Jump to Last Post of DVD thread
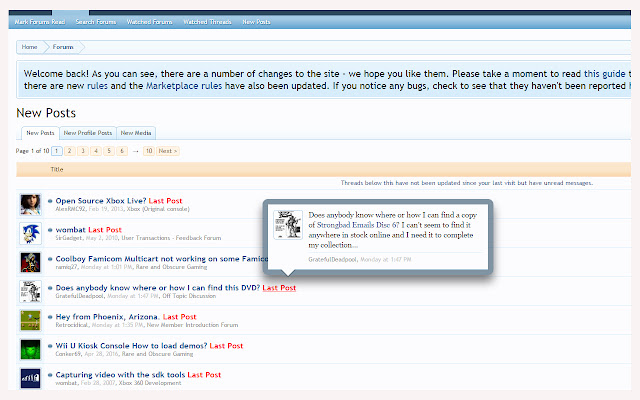This screenshot has width=640, height=400. coord(279,288)
